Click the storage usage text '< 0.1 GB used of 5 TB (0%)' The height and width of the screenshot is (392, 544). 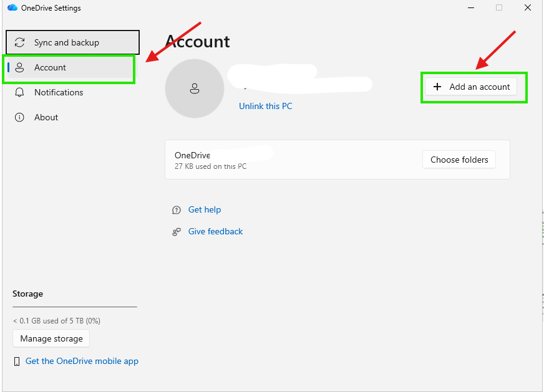[57, 321]
